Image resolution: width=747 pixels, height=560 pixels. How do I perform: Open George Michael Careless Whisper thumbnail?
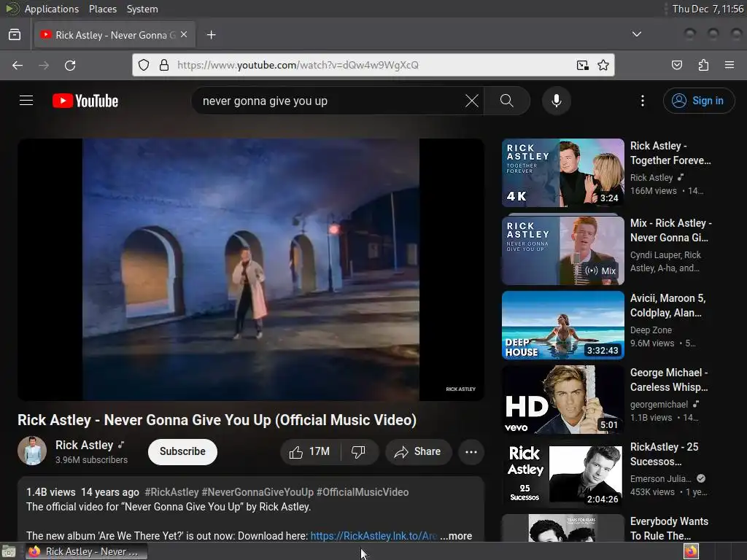(x=562, y=399)
